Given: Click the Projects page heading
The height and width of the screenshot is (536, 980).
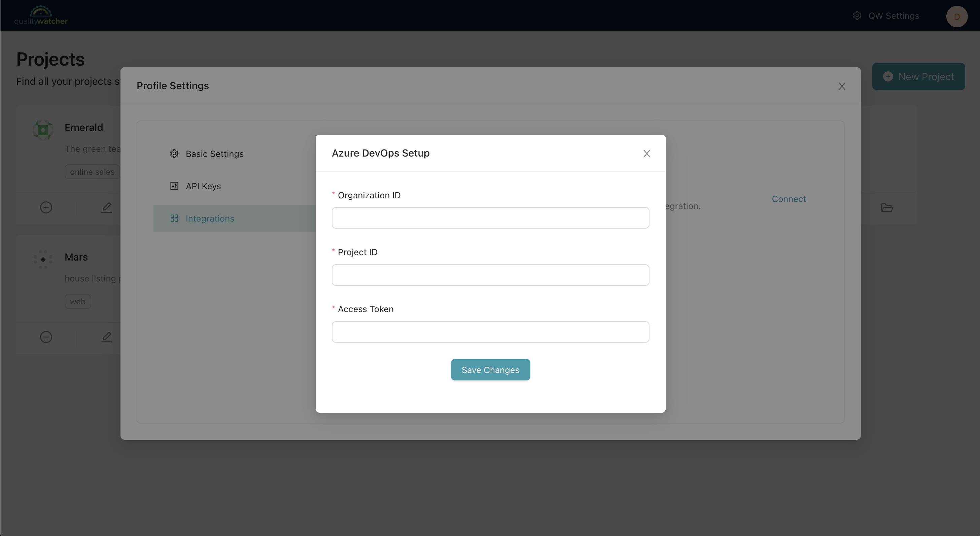Looking at the screenshot, I should [x=50, y=59].
